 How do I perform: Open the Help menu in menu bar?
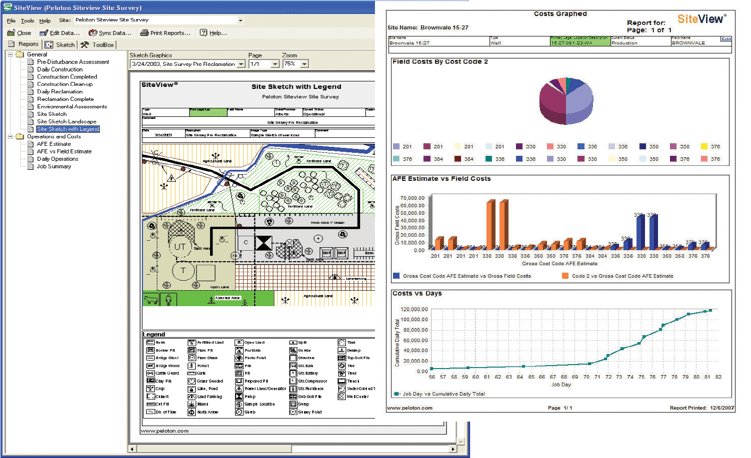click(x=45, y=21)
